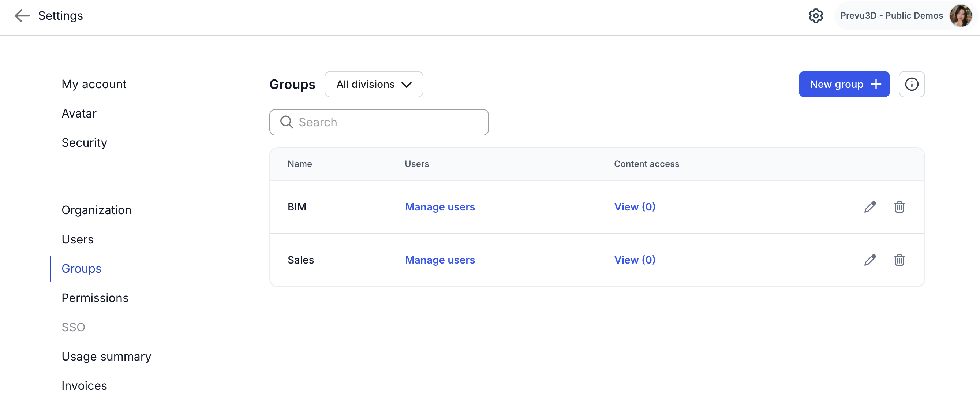Viewport: 980px width, 410px height.
Task: Open the Security settings section
Action: (x=84, y=143)
